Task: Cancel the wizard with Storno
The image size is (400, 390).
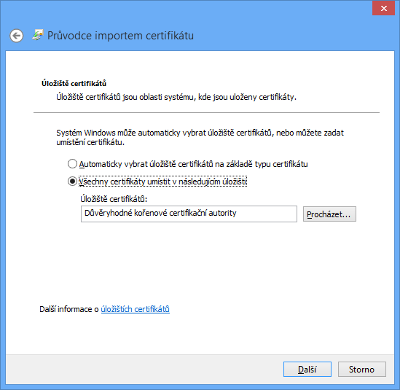Action: (362, 369)
